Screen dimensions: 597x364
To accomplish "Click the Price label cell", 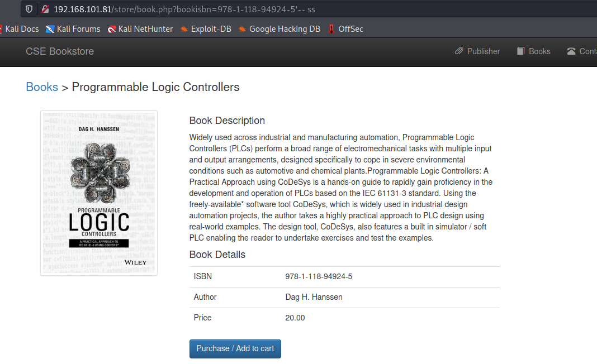I will [202, 318].
